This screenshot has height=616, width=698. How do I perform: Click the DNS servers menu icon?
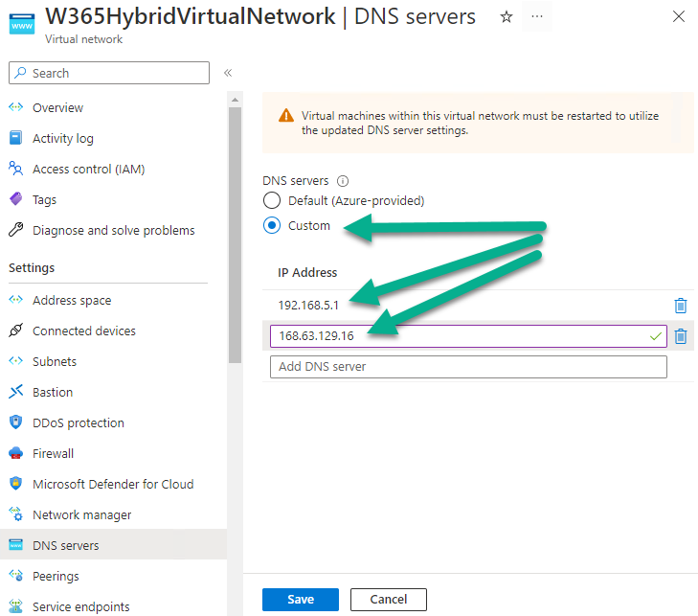click(x=16, y=545)
